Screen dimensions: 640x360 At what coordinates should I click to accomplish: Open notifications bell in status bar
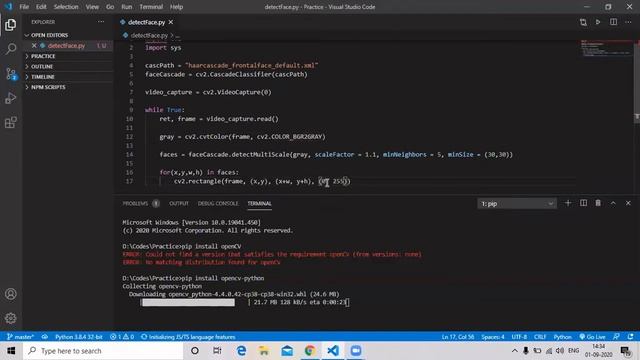pos(631,337)
